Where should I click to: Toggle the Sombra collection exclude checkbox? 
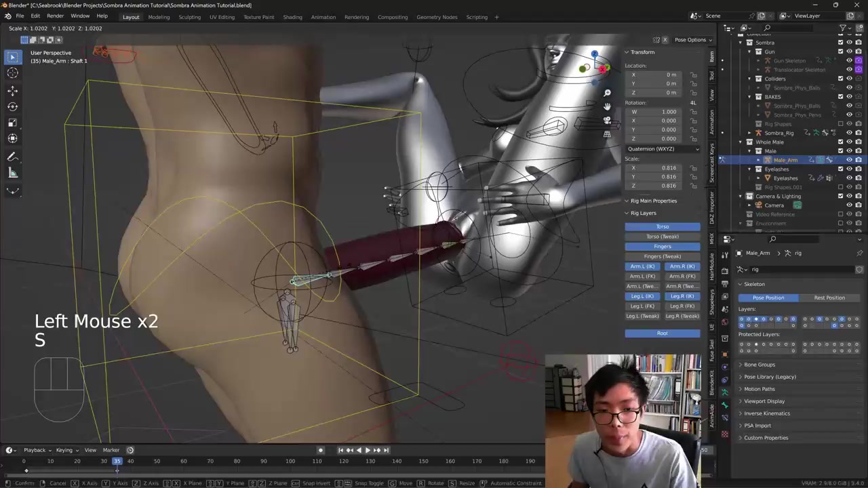pyautogui.click(x=840, y=43)
